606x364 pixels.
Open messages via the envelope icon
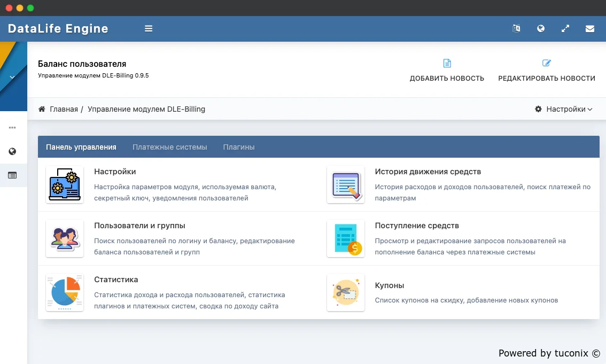[590, 28]
